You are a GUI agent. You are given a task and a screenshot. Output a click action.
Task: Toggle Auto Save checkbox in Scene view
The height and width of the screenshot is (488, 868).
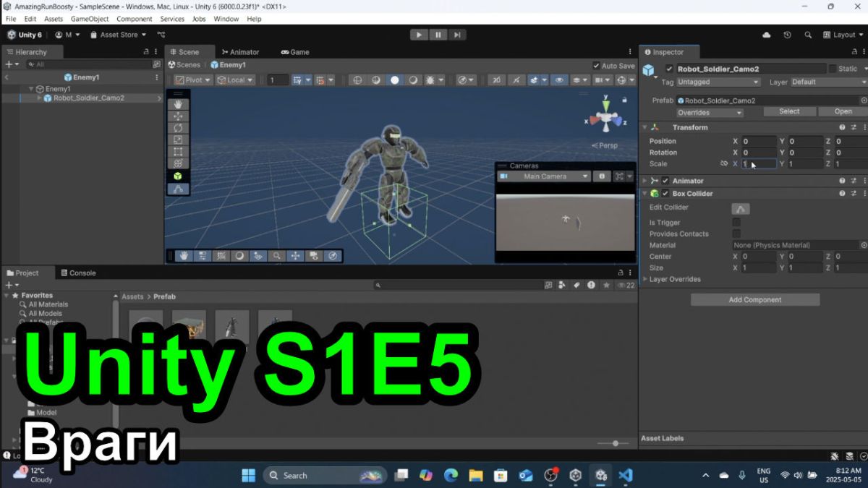coord(596,65)
